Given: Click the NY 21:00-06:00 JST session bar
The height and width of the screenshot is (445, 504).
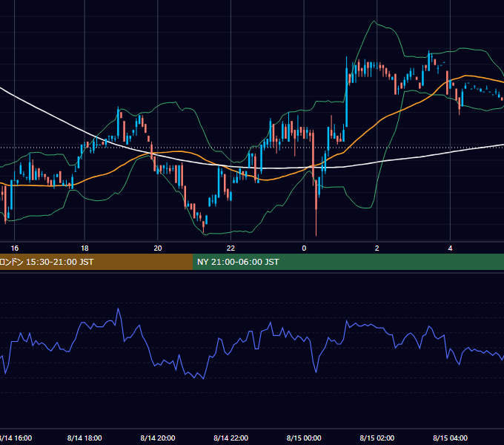Looking at the screenshot, I should click(x=348, y=262).
